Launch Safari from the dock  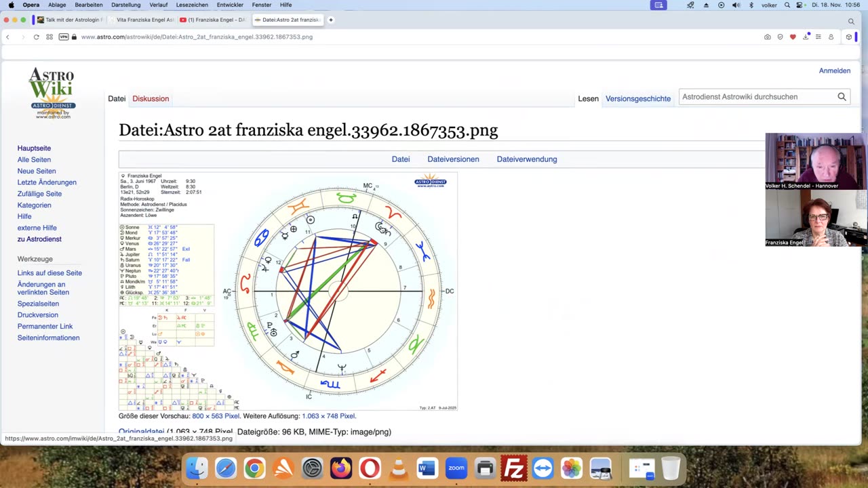[x=226, y=468]
